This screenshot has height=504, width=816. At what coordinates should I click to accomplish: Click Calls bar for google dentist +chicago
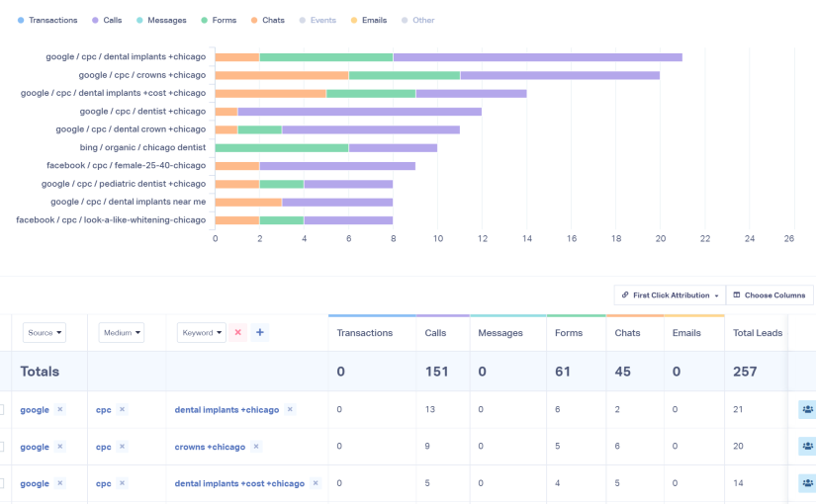tap(360, 112)
